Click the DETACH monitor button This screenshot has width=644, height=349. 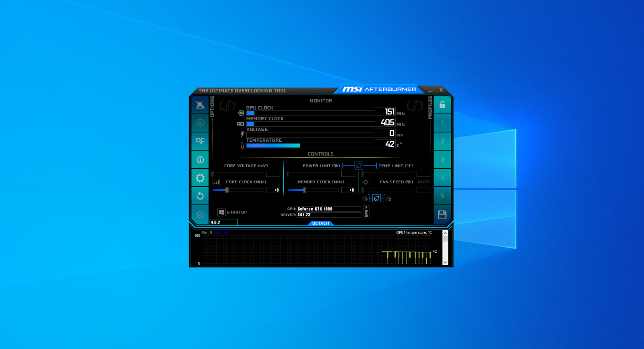click(321, 223)
